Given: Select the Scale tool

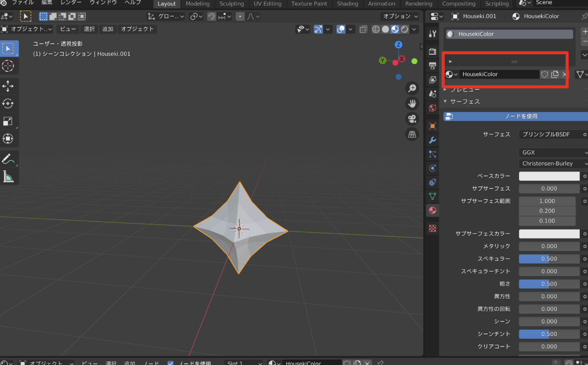Looking at the screenshot, I should tap(9, 121).
